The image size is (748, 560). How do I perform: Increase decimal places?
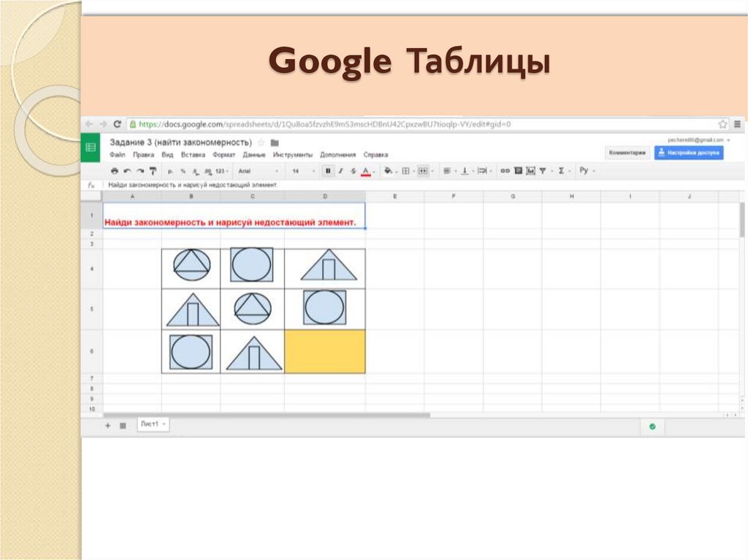tap(207, 172)
